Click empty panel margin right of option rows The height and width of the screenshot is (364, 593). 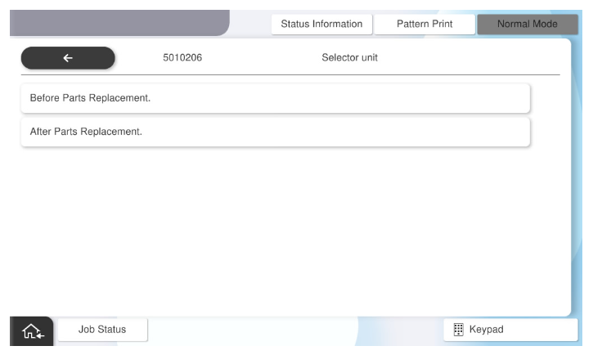coord(550,115)
